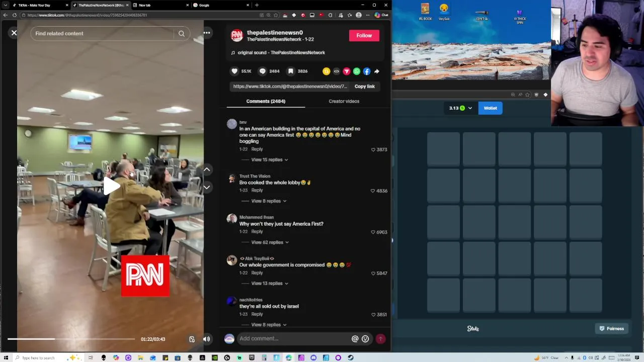Close the TikTok video viewer
This screenshot has height=362, width=644.
tap(14, 33)
